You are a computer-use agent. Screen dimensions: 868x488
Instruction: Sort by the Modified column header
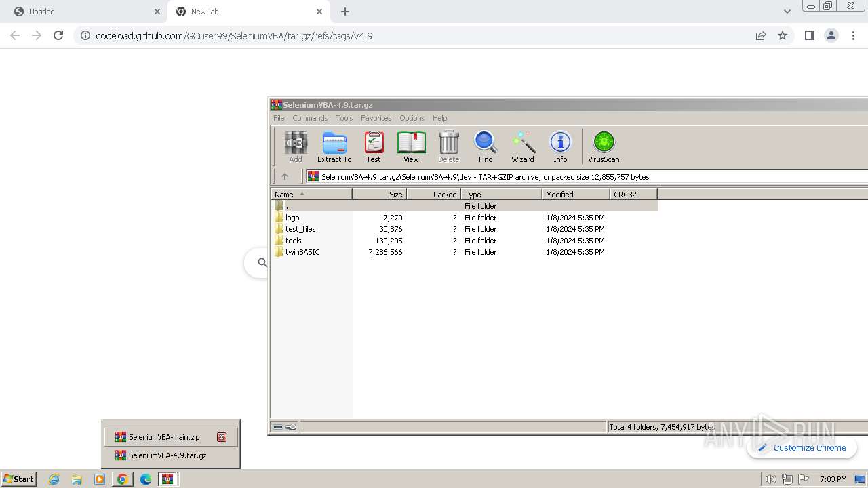point(576,194)
